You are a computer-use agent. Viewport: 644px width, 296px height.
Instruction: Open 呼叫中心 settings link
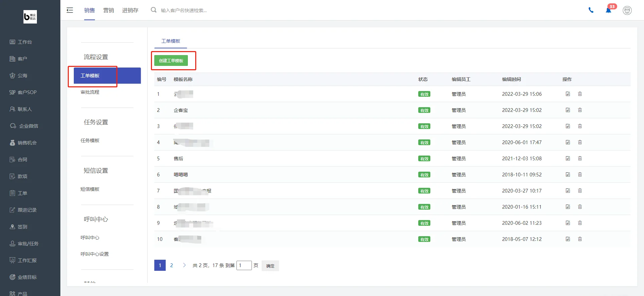tap(90, 238)
